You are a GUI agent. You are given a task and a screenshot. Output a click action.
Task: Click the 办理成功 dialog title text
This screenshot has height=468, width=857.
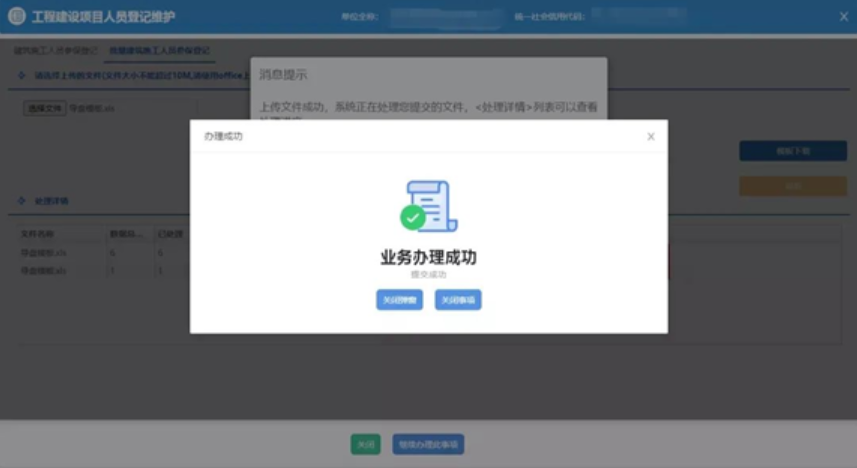coord(223,136)
